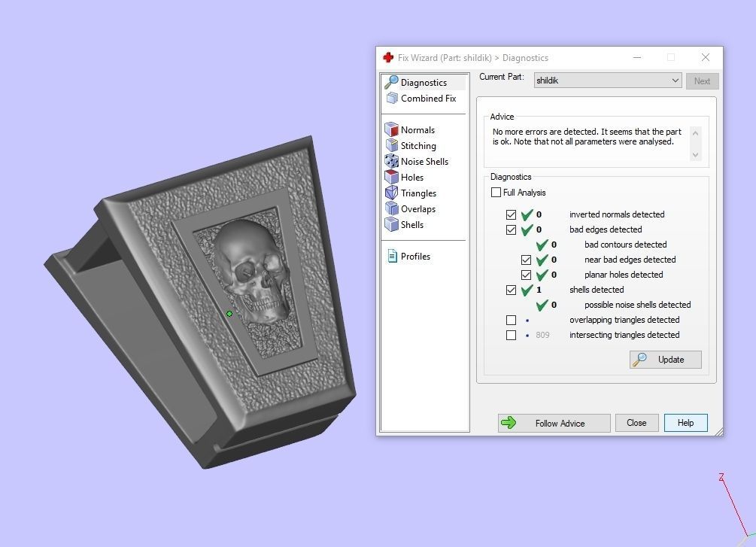Open the Profiles document icon
The image size is (756, 547).
click(392, 256)
